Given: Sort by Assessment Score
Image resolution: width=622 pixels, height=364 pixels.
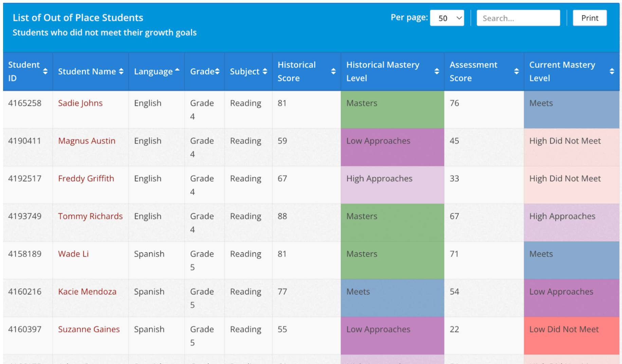Looking at the screenshot, I should pos(517,71).
